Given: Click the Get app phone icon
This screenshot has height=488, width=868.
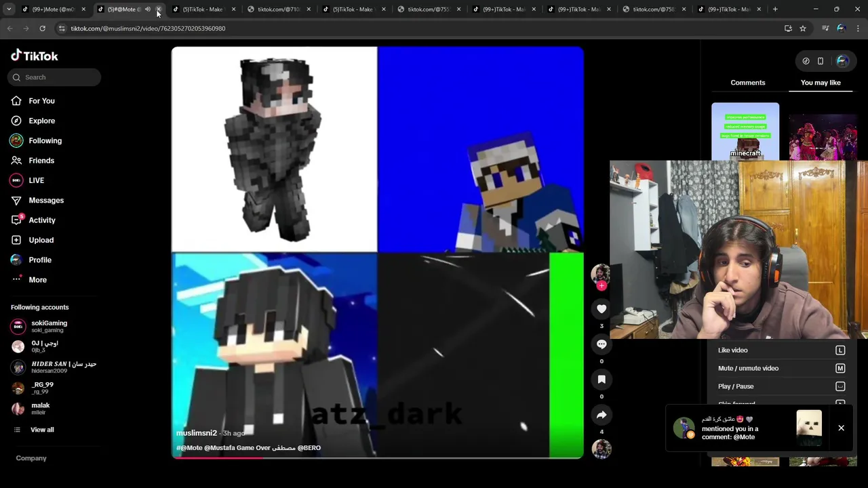Looking at the screenshot, I should (x=821, y=61).
